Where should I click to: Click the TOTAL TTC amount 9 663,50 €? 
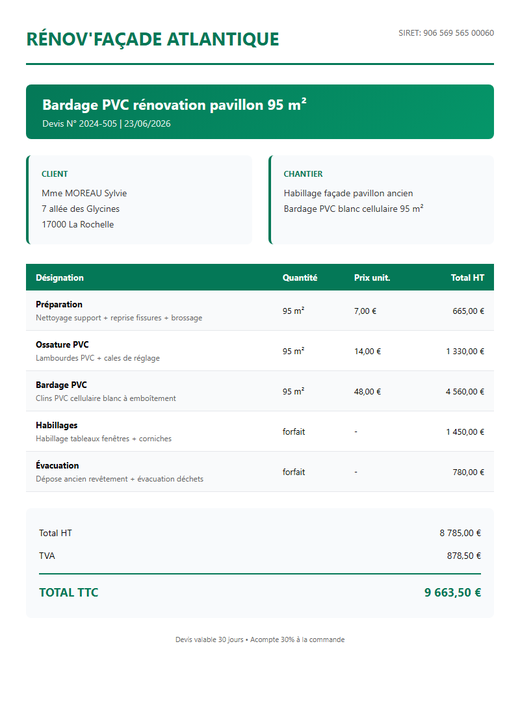pyautogui.click(x=452, y=593)
